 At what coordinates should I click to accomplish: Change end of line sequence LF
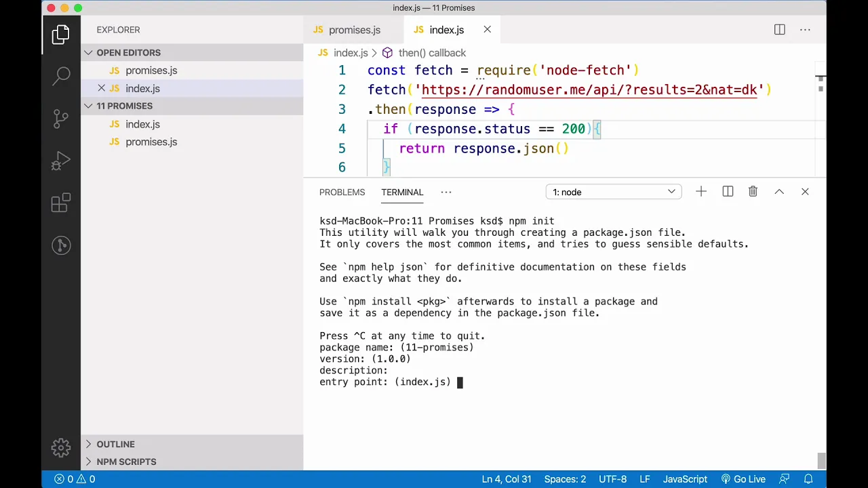click(x=645, y=479)
